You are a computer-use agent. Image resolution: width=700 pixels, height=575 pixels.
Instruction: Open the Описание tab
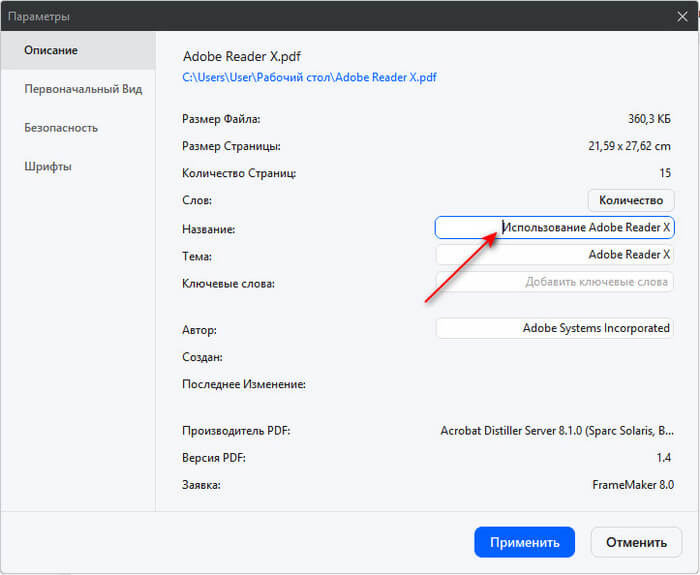coord(52,50)
